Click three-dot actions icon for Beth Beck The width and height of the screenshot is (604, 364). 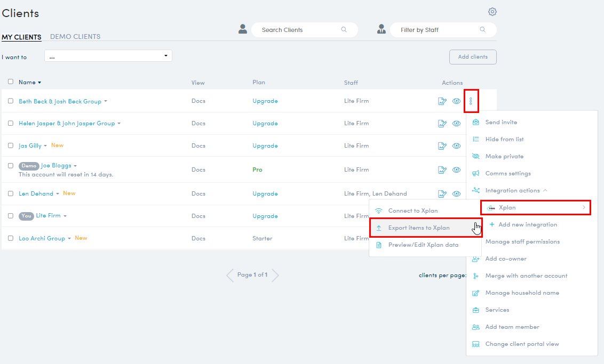coord(471,101)
